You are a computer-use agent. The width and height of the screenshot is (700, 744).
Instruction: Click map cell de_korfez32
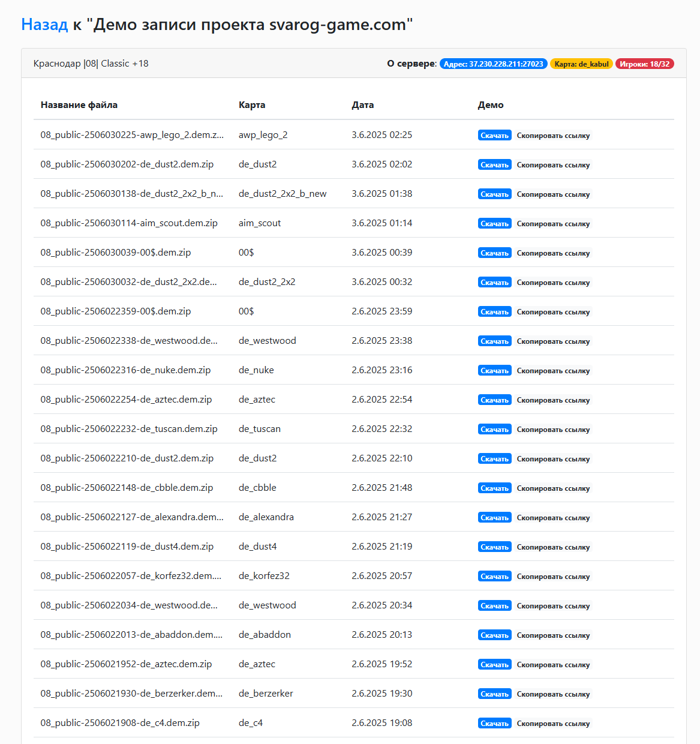[264, 576]
